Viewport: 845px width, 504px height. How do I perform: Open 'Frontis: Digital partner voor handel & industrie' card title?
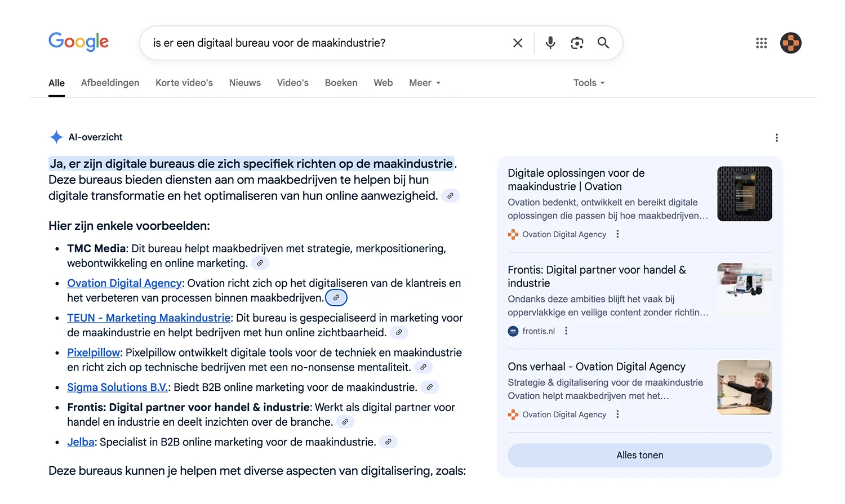click(x=597, y=276)
